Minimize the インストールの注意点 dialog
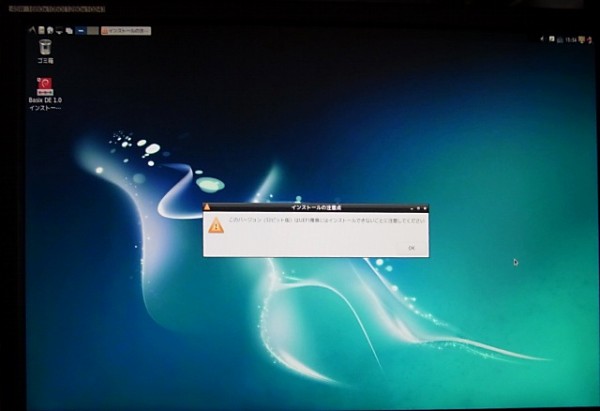This screenshot has height=411, width=600. click(412, 209)
